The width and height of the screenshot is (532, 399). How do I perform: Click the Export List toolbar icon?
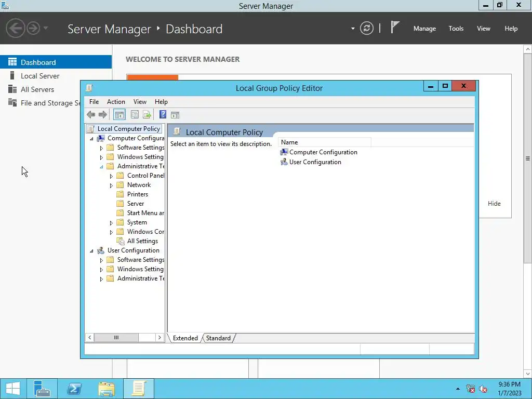[x=147, y=115]
